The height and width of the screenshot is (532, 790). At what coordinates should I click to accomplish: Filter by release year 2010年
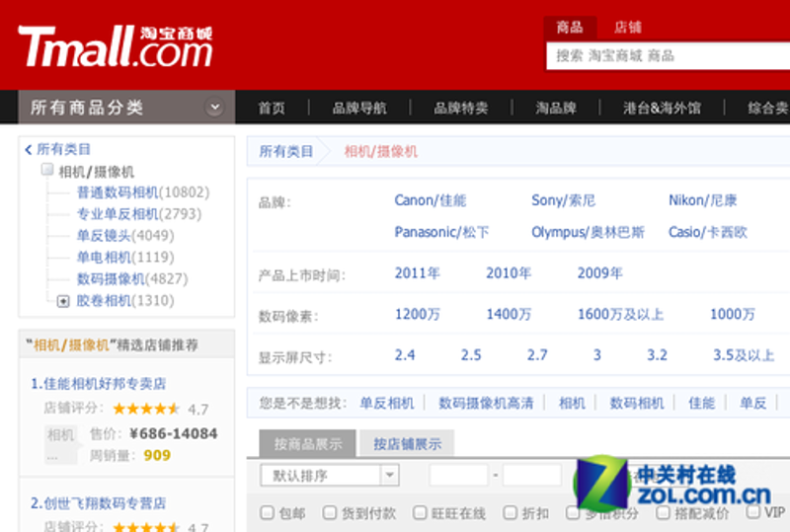coord(509,273)
